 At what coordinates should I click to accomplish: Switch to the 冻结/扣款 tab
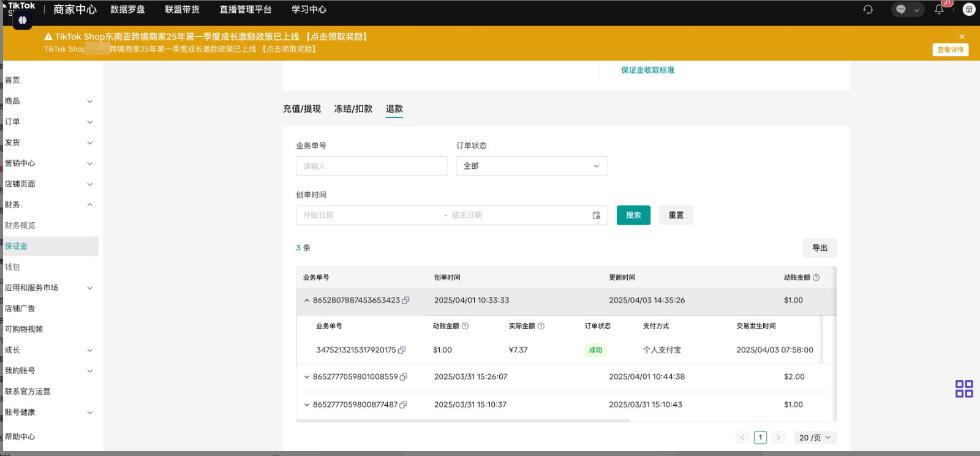coord(353,109)
